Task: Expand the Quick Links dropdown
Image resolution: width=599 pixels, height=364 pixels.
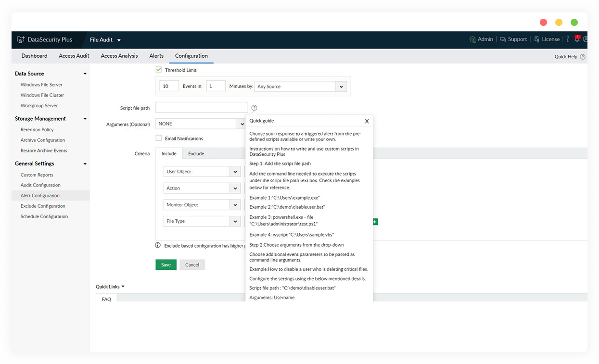Action: (110, 287)
